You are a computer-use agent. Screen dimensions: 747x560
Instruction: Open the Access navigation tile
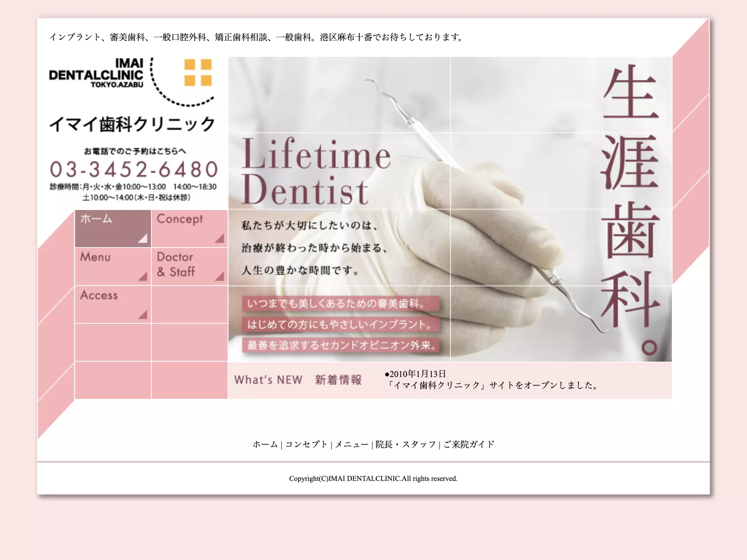tap(113, 304)
